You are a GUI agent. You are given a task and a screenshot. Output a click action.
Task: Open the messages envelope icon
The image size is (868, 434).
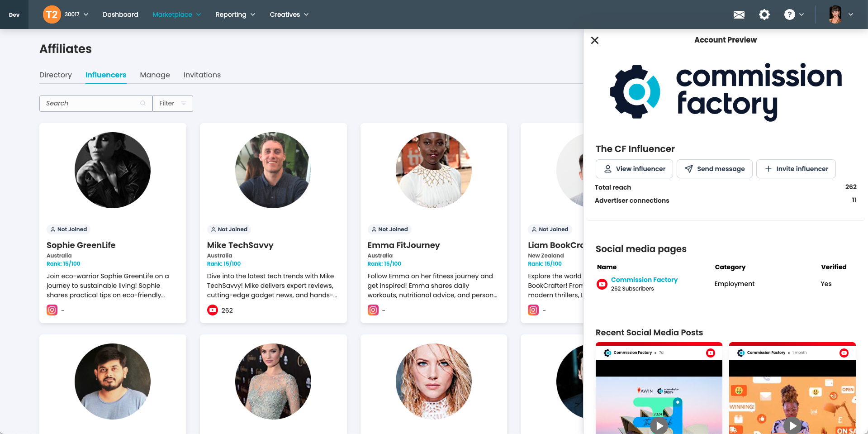[739, 14]
